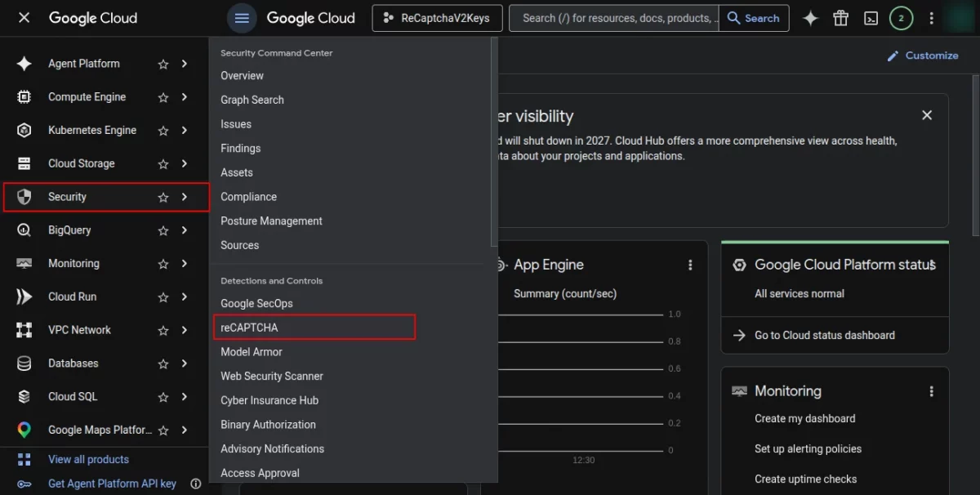Click the Compute Engine chip icon
Screen dimensions: 980x495
24,97
